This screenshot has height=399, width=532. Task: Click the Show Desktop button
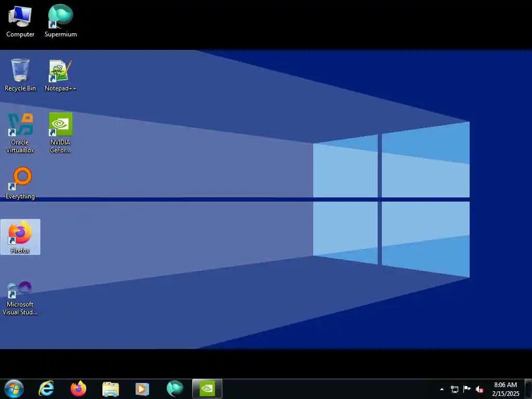[528, 389]
